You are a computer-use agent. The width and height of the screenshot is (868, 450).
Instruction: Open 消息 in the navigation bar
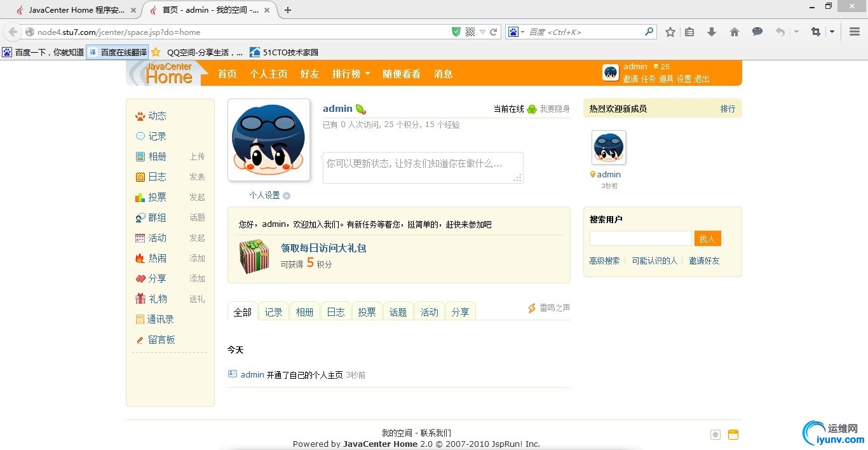pos(444,74)
